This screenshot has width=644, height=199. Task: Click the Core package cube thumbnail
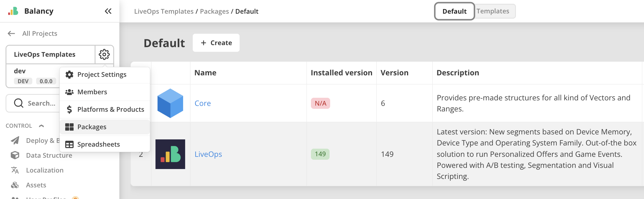click(x=170, y=103)
